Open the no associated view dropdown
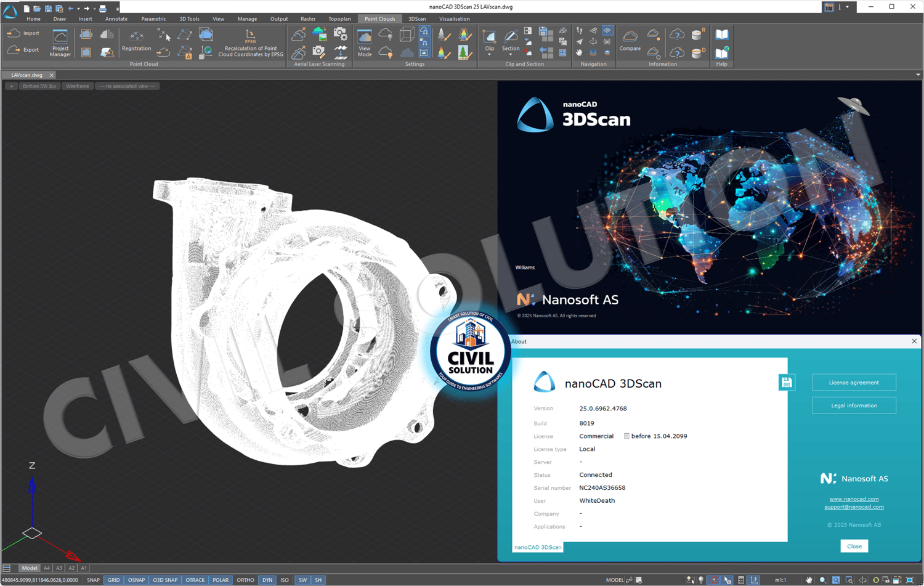The width and height of the screenshot is (924, 586). pyautogui.click(x=128, y=86)
